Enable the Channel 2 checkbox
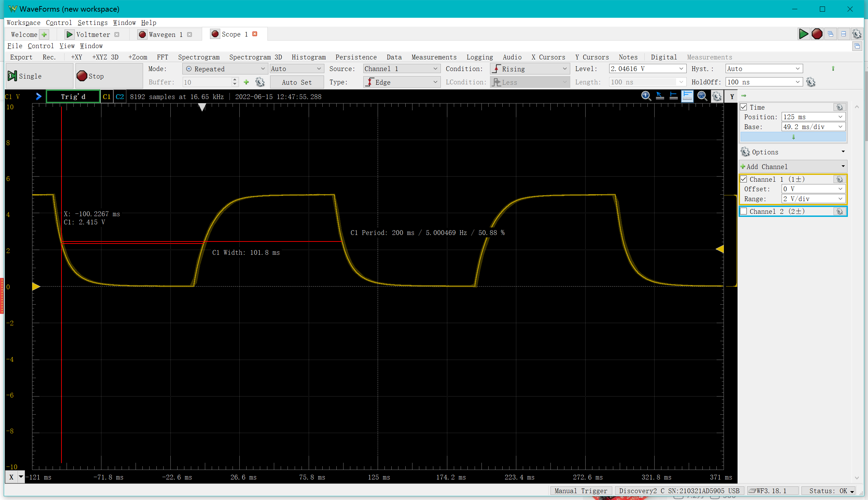 click(x=744, y=211)
